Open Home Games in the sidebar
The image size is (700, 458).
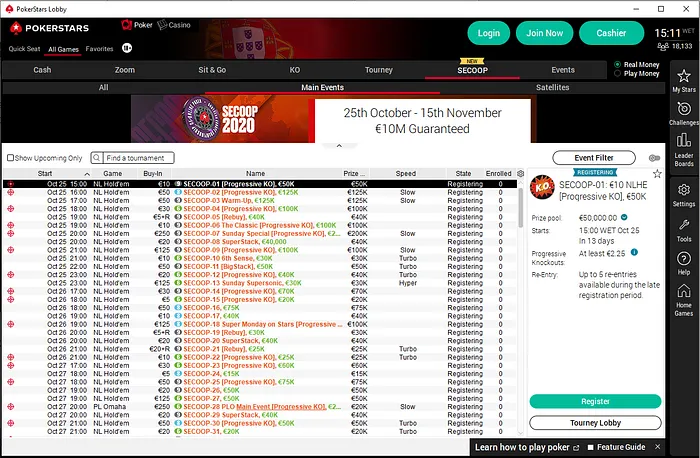(x=683, y=300)
